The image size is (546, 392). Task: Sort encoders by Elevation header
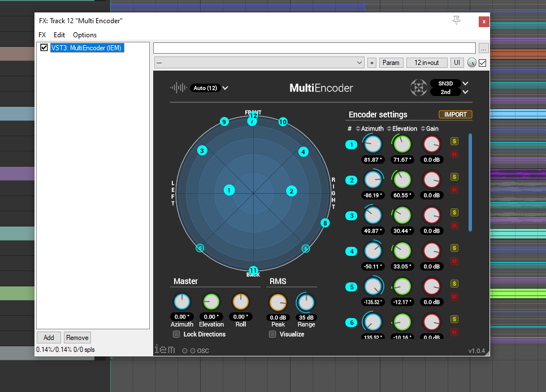pos(402,128)
